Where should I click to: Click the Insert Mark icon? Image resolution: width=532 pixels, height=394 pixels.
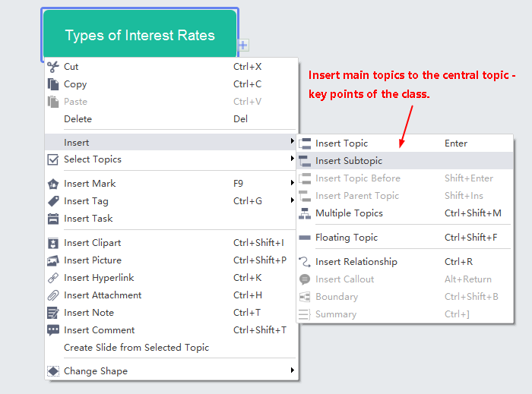(53, 184)
